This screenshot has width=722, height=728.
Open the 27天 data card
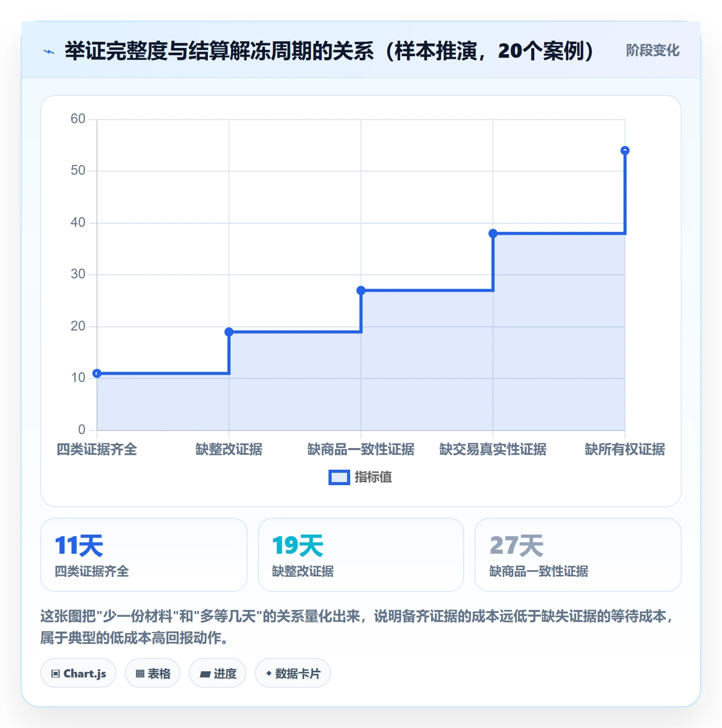578,555
